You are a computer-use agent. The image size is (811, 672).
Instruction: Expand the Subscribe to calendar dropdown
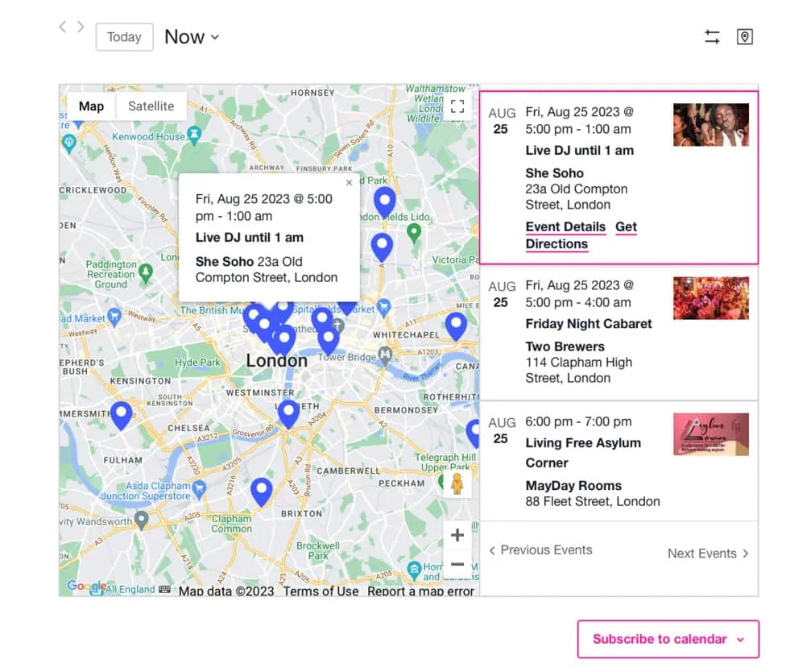(668, 639)
